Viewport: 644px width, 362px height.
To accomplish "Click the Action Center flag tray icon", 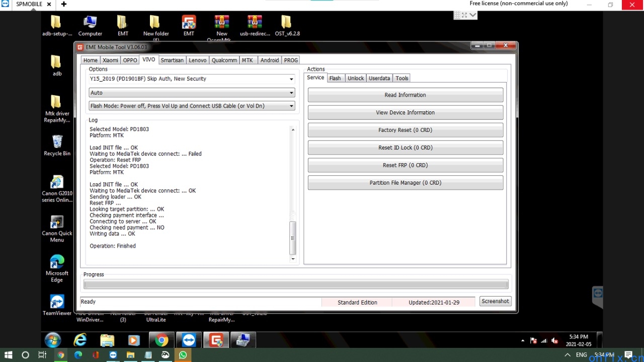I will pyautogui.click(x=533, y=341).
